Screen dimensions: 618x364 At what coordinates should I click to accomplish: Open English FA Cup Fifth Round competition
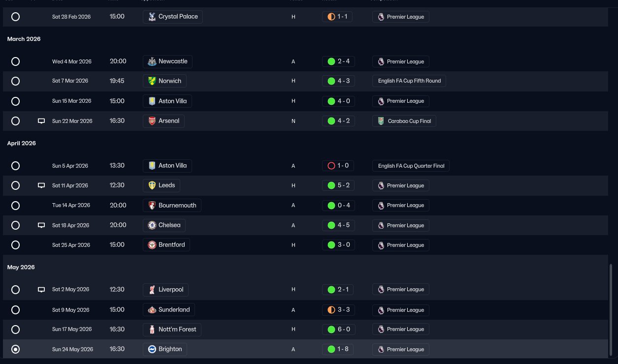point(409,81)
